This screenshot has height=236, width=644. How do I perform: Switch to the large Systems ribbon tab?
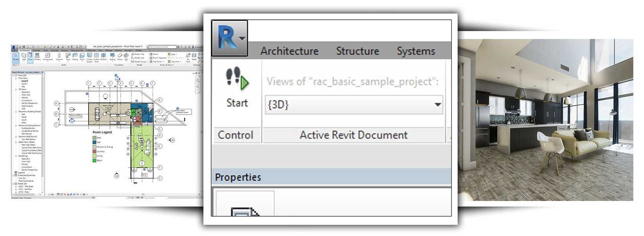coord(415,51)
